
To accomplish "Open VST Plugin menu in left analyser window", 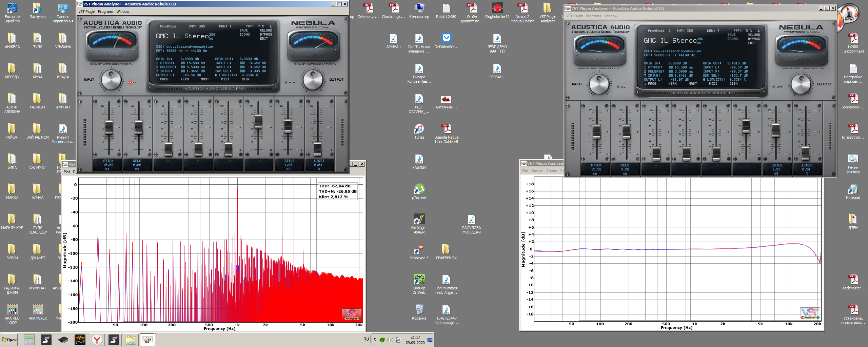I will coord(87,12).
